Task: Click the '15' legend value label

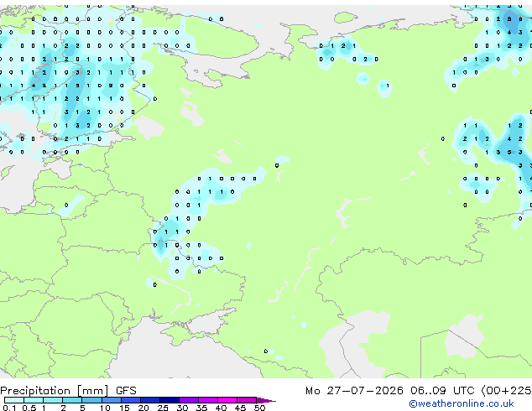Action: click(x=124, y=408)
